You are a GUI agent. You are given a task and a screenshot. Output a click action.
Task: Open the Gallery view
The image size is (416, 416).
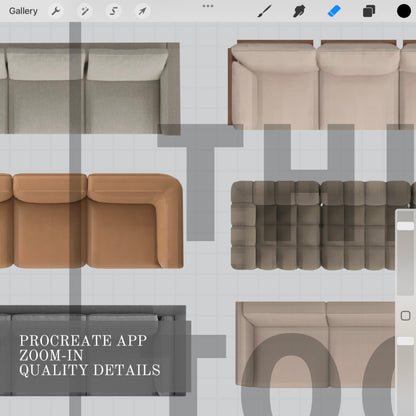pyautogui.click(x=23, y=11)
